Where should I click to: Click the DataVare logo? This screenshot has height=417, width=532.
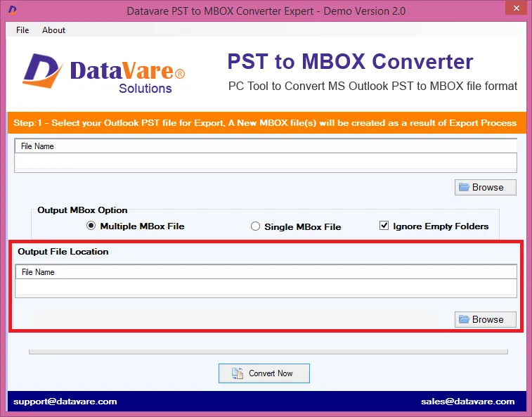[104, 73]
